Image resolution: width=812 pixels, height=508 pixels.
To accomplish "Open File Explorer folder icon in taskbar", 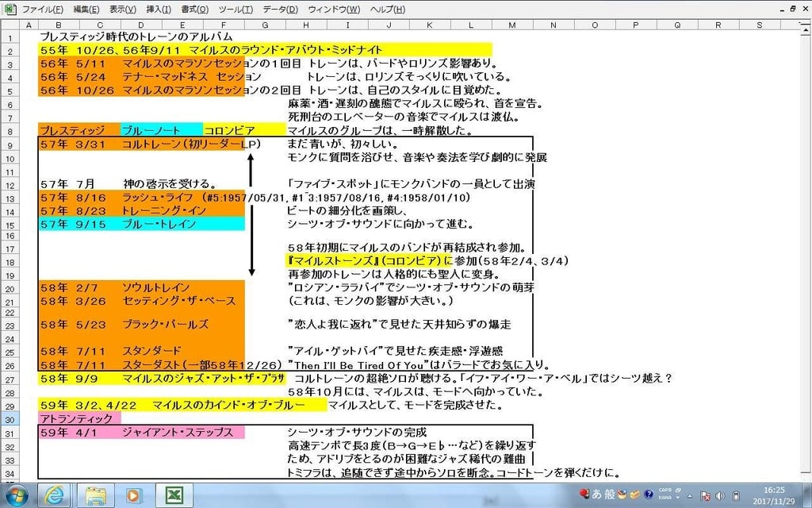I will pos(96,495).
